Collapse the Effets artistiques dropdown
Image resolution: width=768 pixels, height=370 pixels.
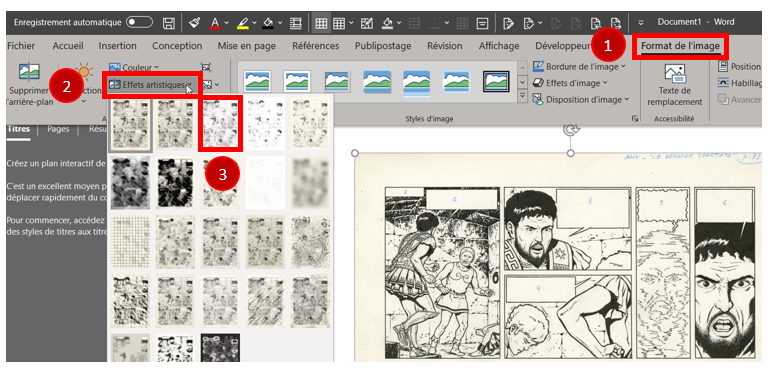point(189,85)
